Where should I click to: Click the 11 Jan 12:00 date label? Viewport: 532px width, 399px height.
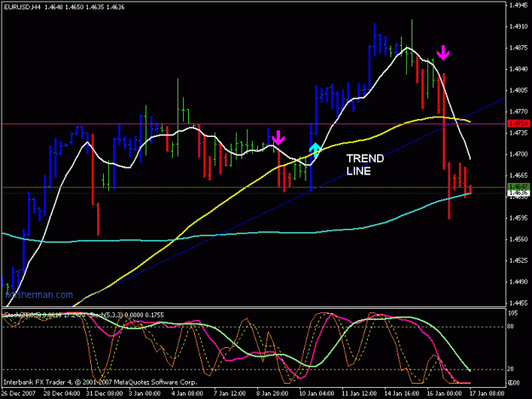pyautogui.click(x=359, y=394)
